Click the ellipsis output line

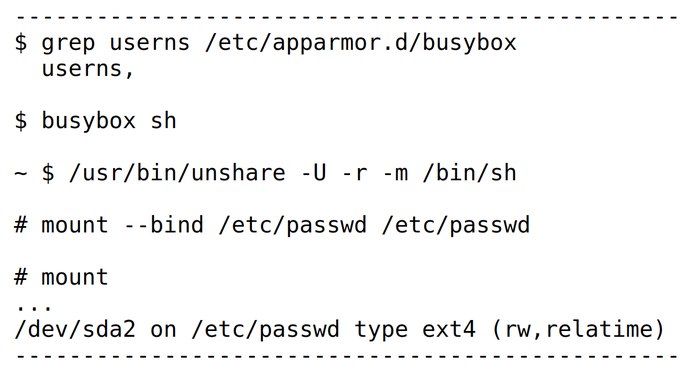pyautogui.click(x=34, y=307)
